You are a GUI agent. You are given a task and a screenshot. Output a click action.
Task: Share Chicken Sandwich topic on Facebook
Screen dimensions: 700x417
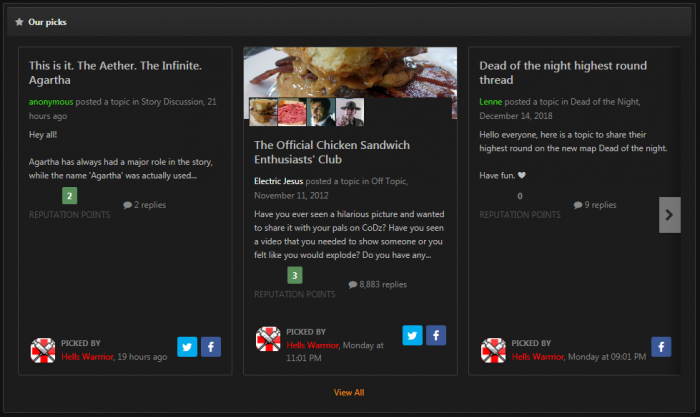(436, 335)
